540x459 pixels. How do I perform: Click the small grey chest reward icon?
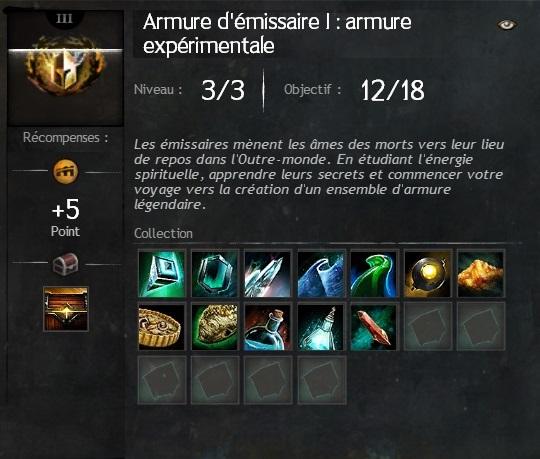[65, 264]
